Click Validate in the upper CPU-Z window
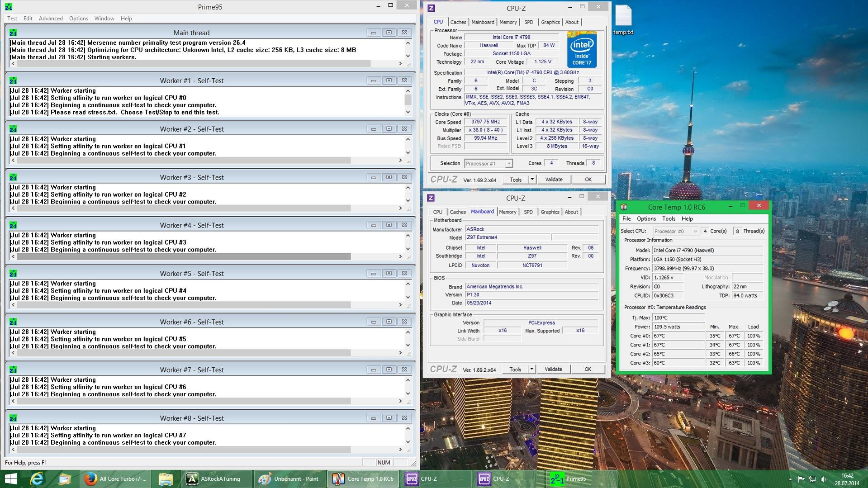This screenshot has width=868, height=488. coord(554,180)
